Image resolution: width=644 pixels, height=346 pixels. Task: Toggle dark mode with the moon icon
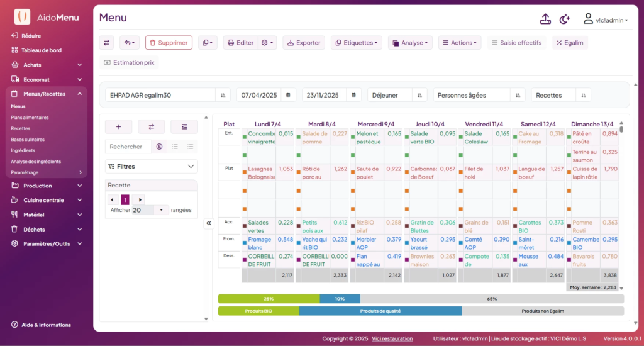coord(565,20)
